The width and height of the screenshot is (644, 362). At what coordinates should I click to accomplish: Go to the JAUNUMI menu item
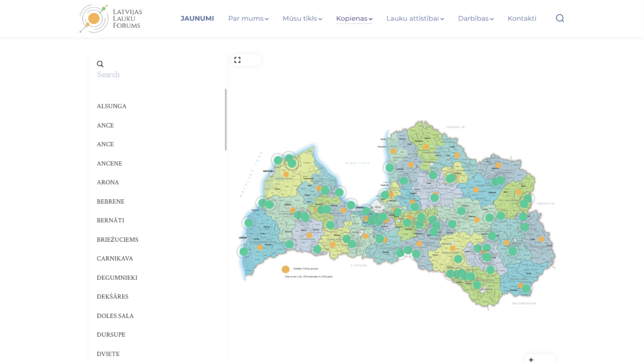click(x=197, y=18)
